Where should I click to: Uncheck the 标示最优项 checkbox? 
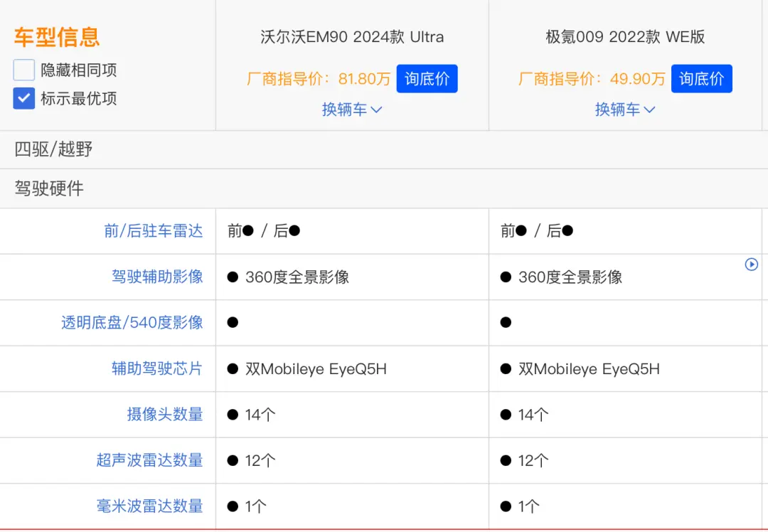[24, 98]
